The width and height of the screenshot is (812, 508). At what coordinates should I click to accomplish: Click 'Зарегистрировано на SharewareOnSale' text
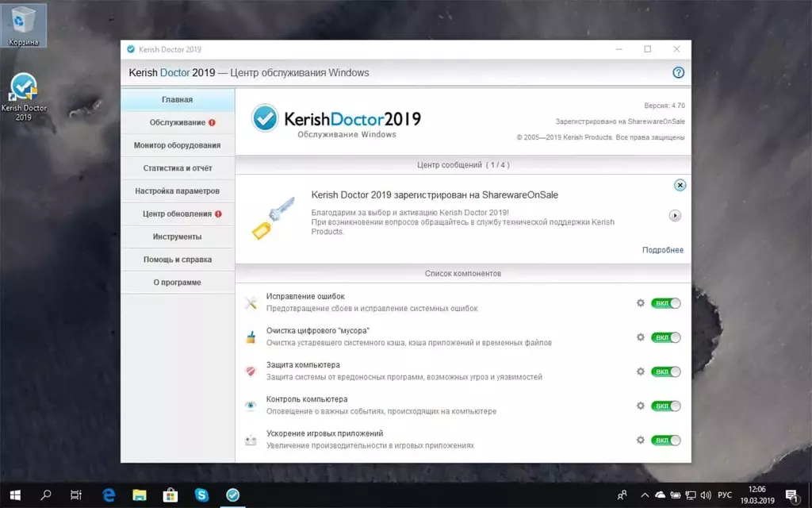pos(620,121)
